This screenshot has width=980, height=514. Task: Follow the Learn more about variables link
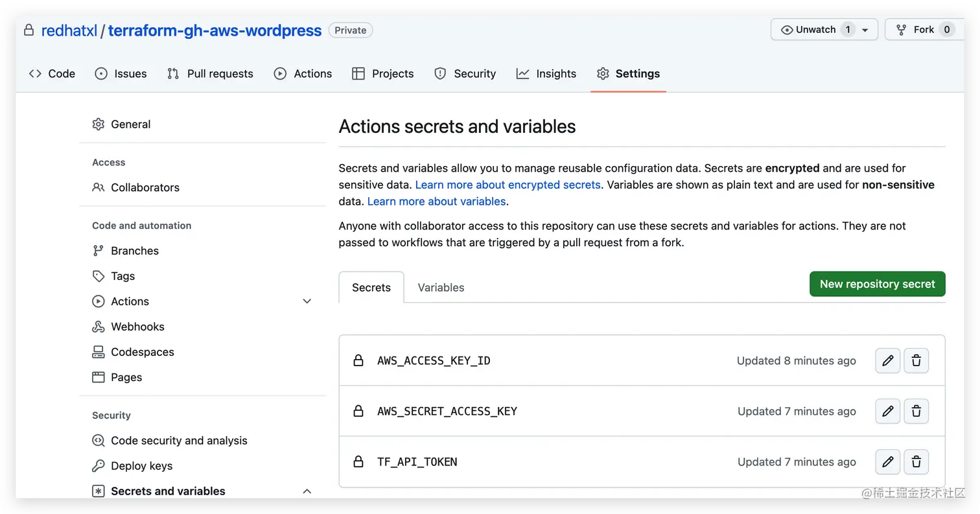point(436,202)
